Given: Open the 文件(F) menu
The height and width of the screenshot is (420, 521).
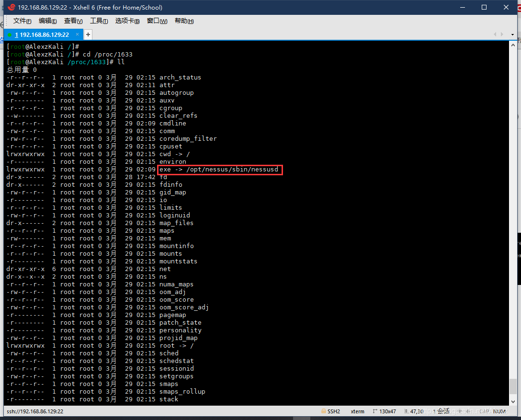Looking at the screenshot, I should coord(22,21).
